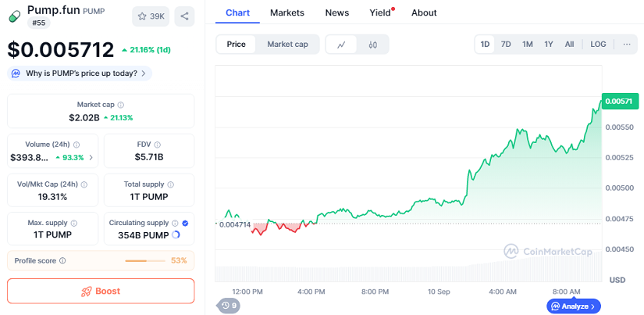This screenshot has width=644, height=315.
Task: Star Pump.fun to watchlist (39K)
Action: 151,16
